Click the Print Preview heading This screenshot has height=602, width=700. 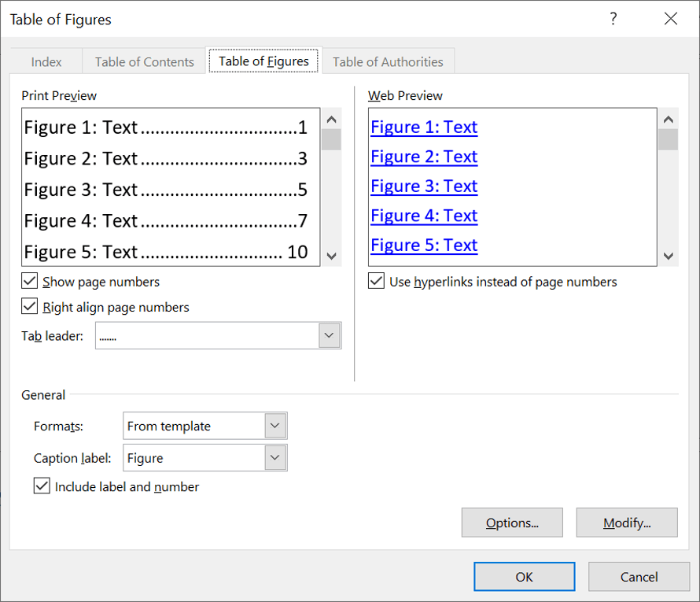[x=59, y=95]
